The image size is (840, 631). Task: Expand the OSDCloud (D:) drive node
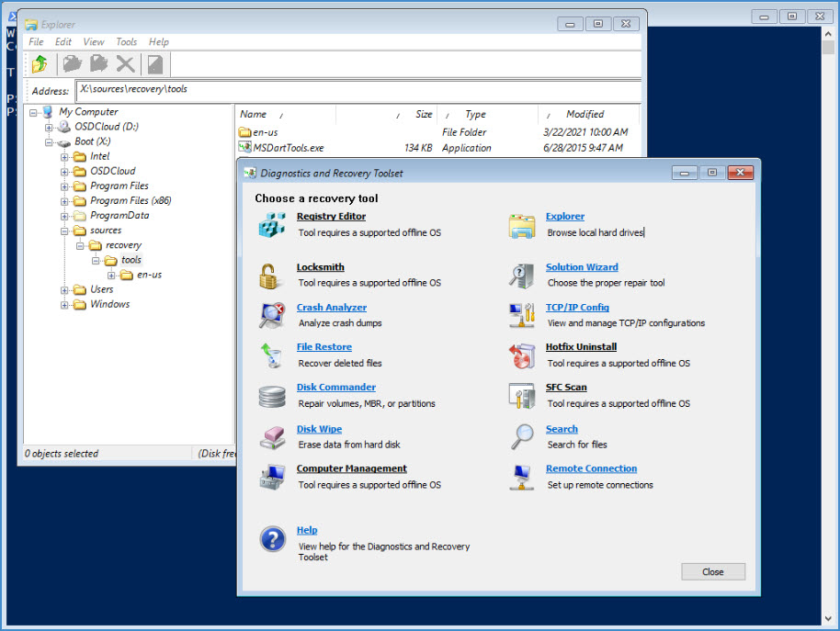49,128
